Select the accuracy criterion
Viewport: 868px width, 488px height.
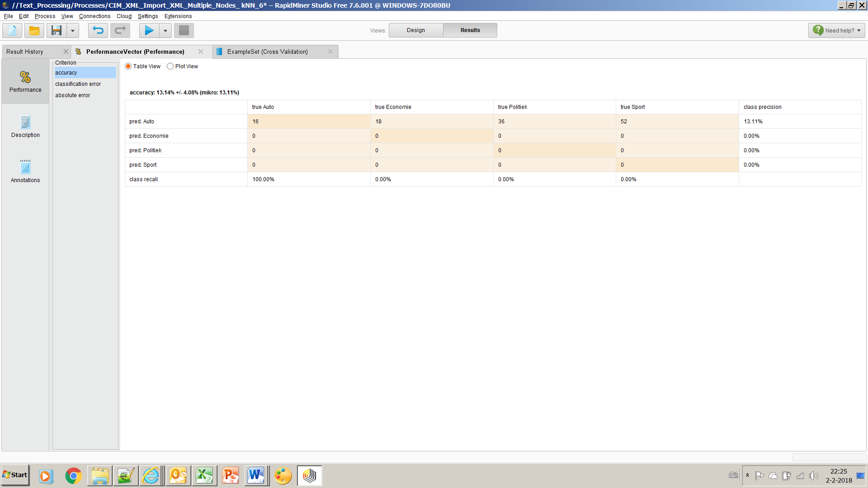coord(85,73)
